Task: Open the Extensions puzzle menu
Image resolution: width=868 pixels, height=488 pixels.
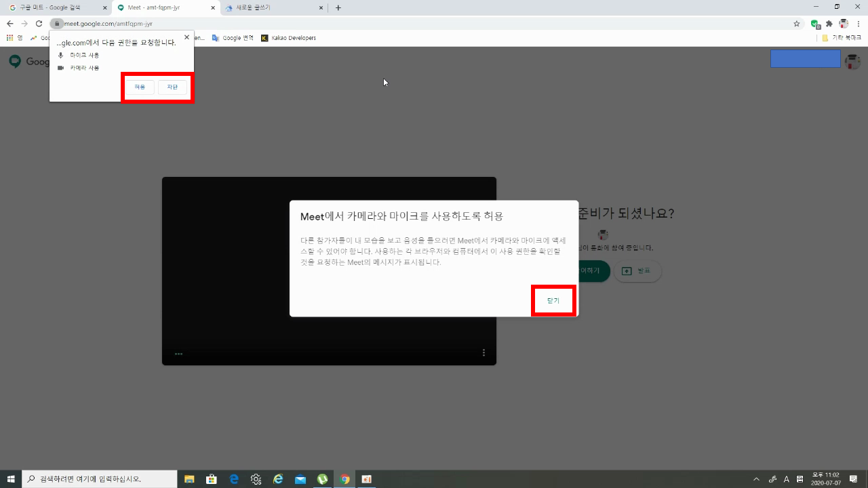Action: (829, 24)
